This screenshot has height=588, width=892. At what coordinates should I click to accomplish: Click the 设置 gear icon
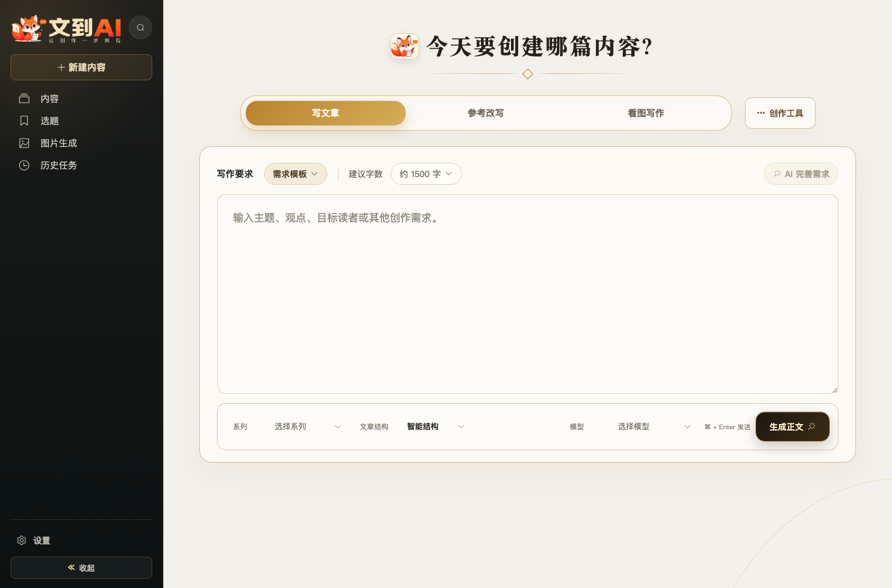coord(22,540)
